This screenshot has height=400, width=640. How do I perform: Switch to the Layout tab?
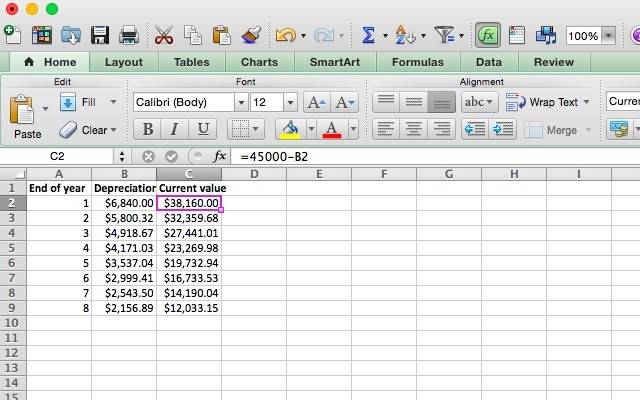coord(124,62)
